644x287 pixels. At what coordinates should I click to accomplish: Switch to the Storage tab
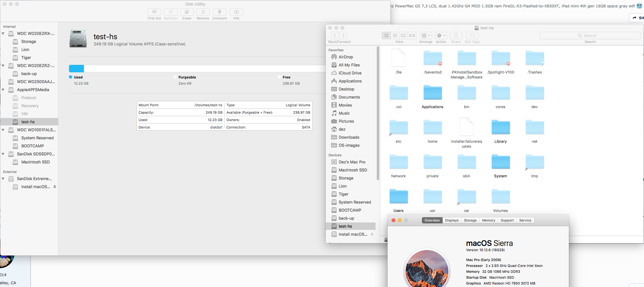pyautogui.click(x=470, y=220)
